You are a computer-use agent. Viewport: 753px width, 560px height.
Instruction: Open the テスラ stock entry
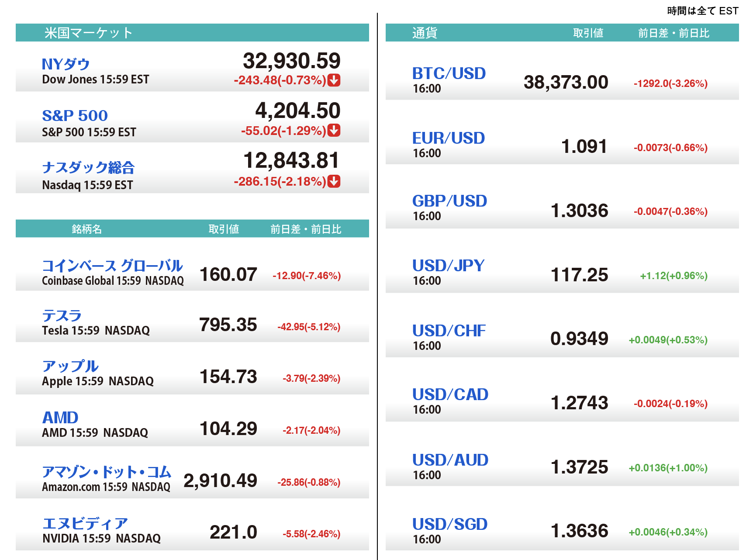(62, 315)
